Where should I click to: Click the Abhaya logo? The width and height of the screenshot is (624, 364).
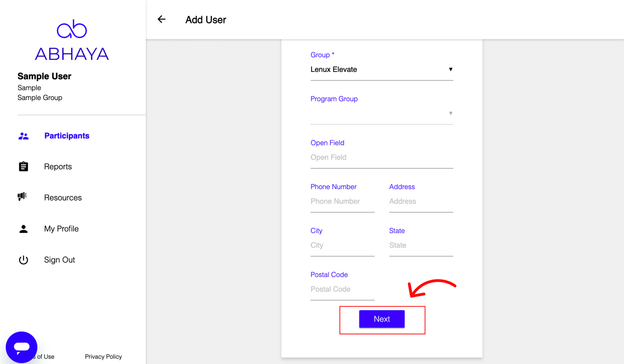[x=72, y=40]
